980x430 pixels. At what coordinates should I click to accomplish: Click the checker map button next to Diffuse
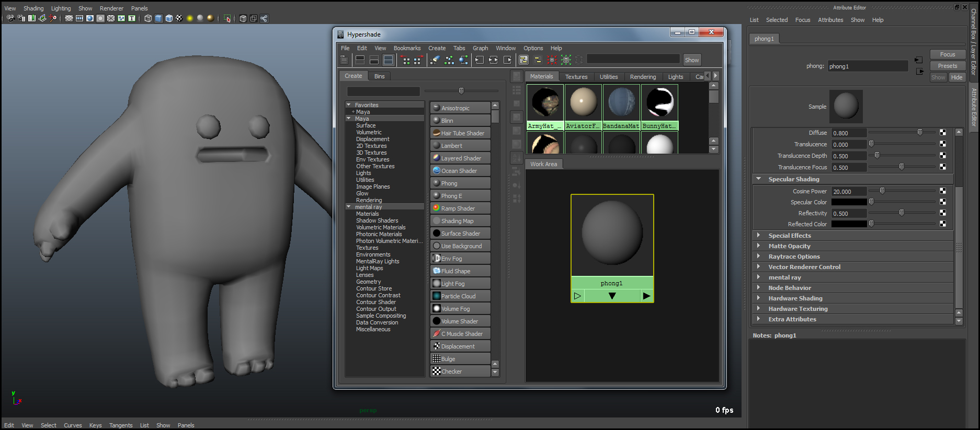click(x=942, y=133)
